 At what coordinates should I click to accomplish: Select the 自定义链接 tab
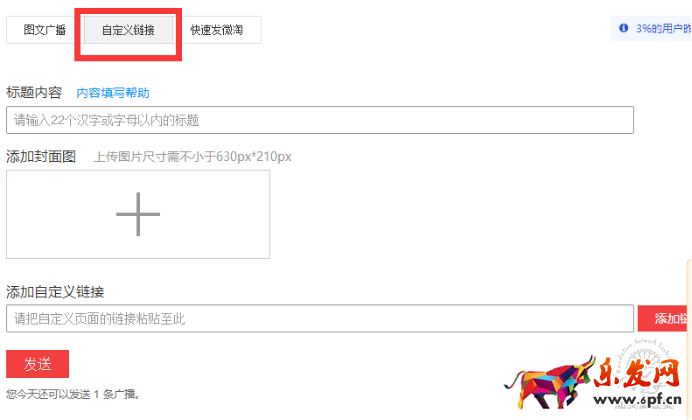[x=128, y=30]
